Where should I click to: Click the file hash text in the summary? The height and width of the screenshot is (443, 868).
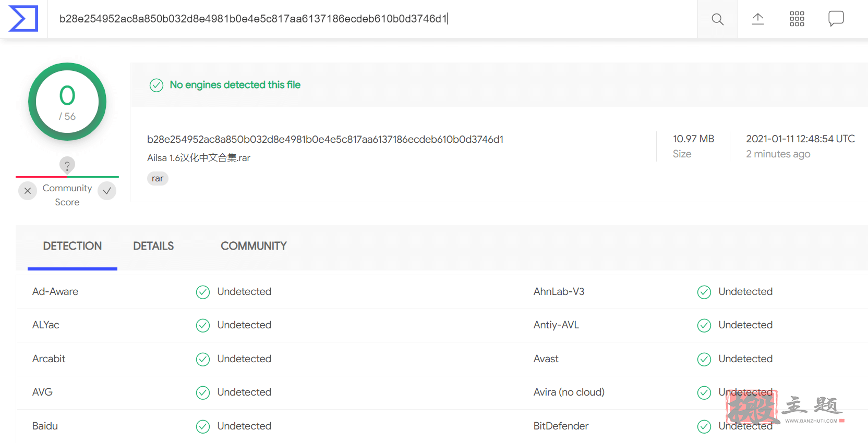coord(325,139)
